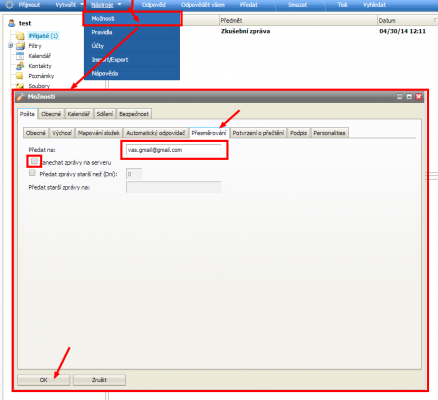Click Smazat delete toolbar button

click(x=298, y=5)
